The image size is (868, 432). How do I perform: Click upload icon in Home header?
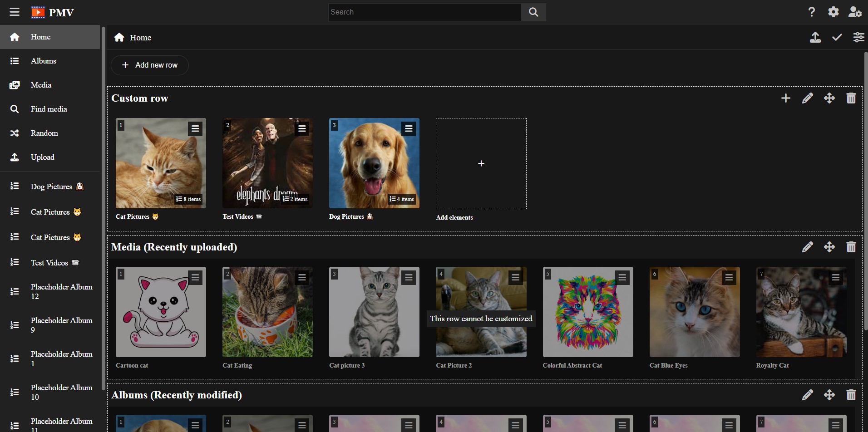pos(815,37)
